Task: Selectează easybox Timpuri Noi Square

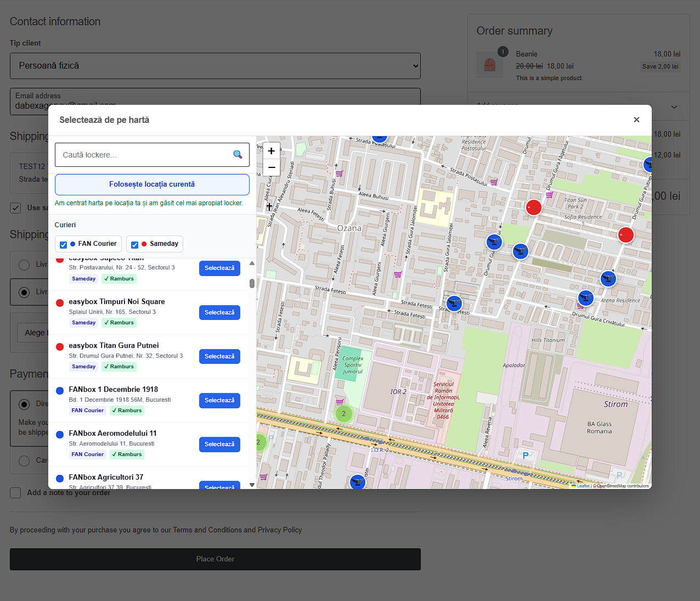Action: point(219,312)
